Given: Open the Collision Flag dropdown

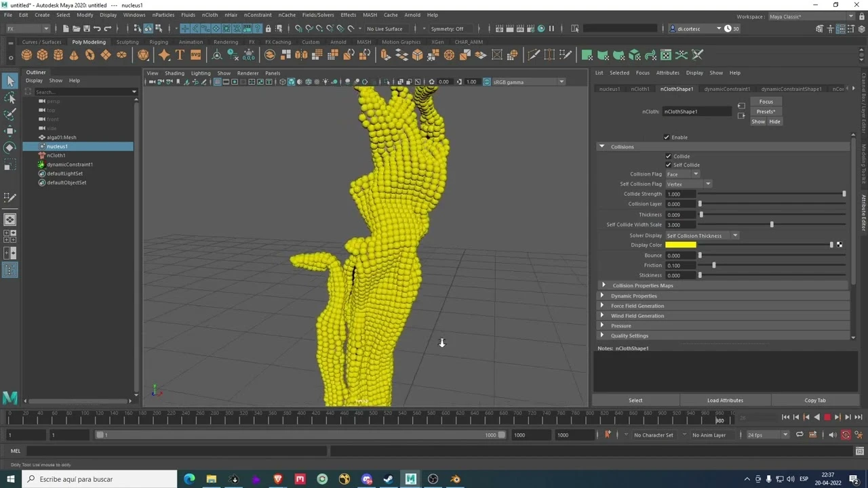Looking at the screenshot, I should (682, 174).
